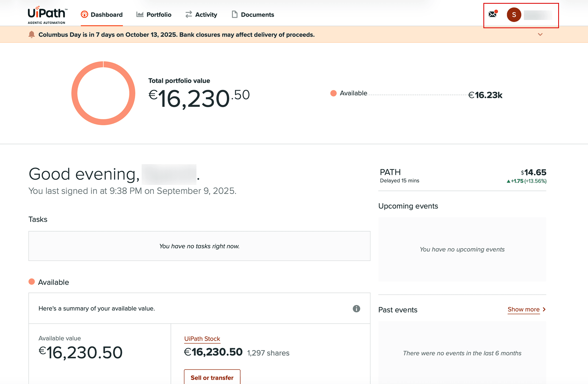588x384 pixels.
Task: Open the blurred username account menu
Action: coord(538,15)
